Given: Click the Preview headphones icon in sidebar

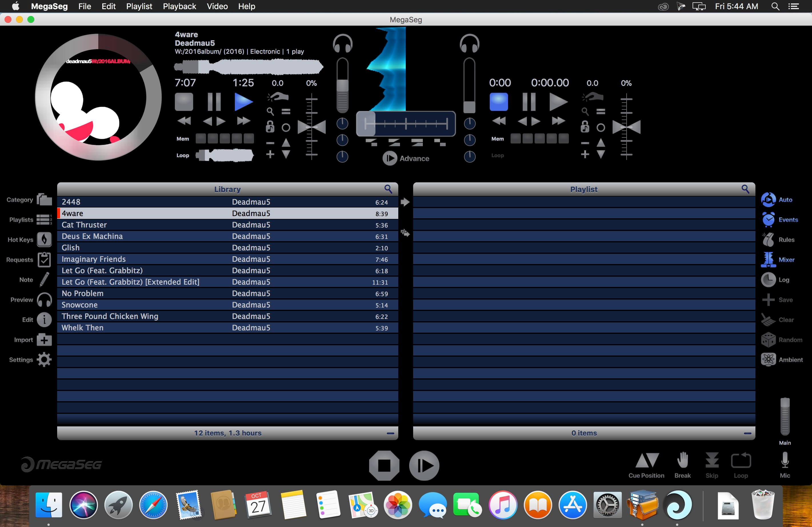Looking at the screenshot, I should [x=44, y=300].
